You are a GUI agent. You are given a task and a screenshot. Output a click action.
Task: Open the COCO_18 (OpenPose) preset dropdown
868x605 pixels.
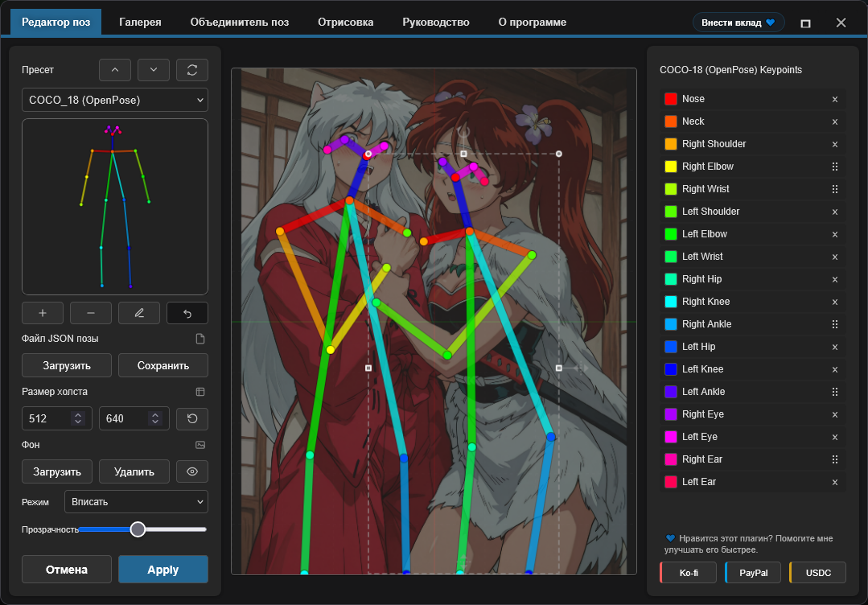coord(115,101)
